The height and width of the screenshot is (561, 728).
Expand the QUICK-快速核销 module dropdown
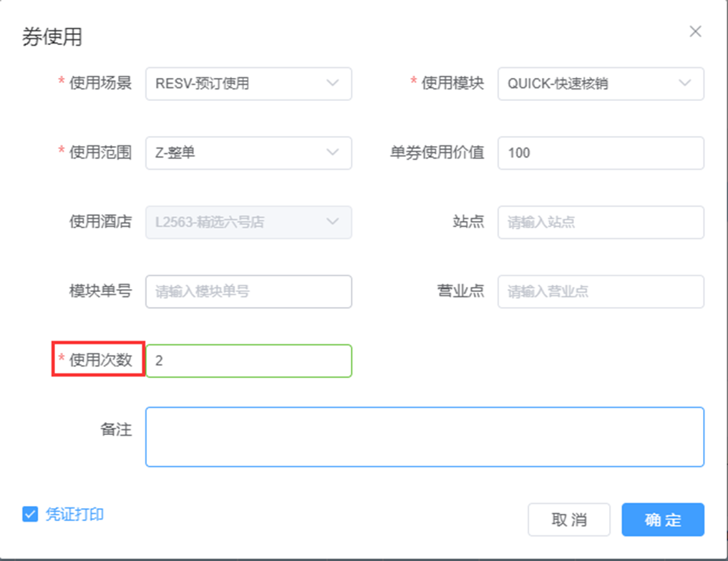tap(588, 84)
